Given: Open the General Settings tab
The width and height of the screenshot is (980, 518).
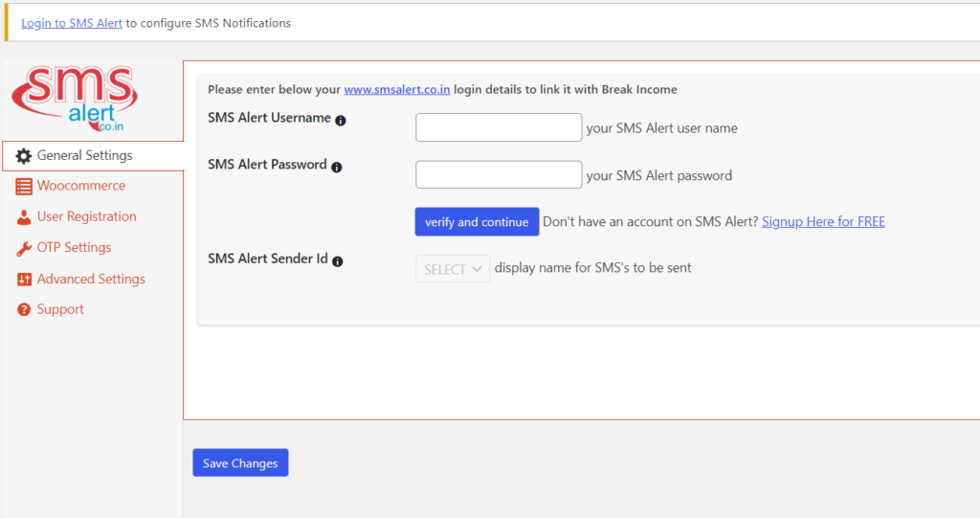Looking at the screenshot, I should pyautogui.click(x=93, y=156).
